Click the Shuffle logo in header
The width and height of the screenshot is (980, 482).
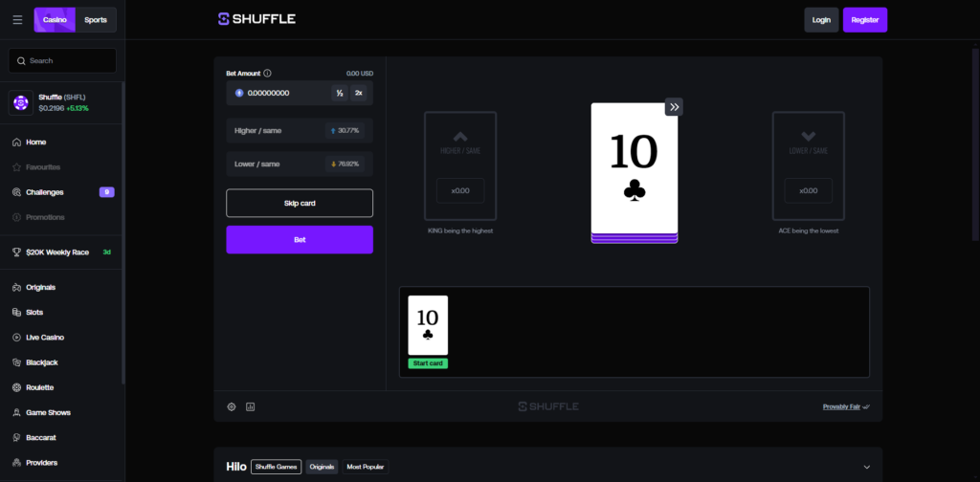point(256,19)
